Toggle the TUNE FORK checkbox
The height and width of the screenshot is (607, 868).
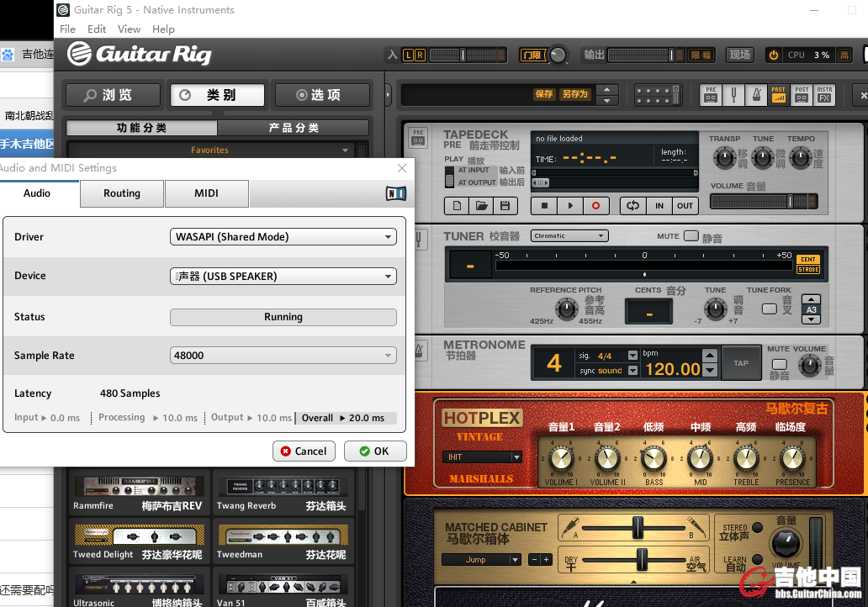pos(770,309)
